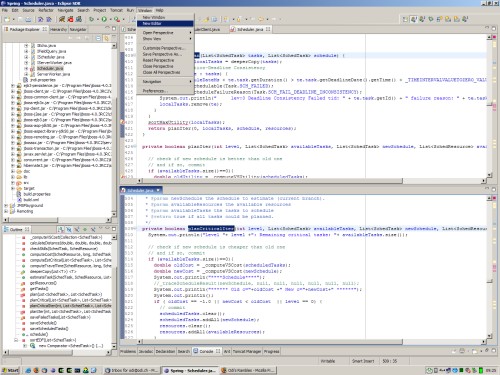Click the Tomcat start toolbar icon
500x375 pixels.
pyautogui.click(x=62, y=19)
